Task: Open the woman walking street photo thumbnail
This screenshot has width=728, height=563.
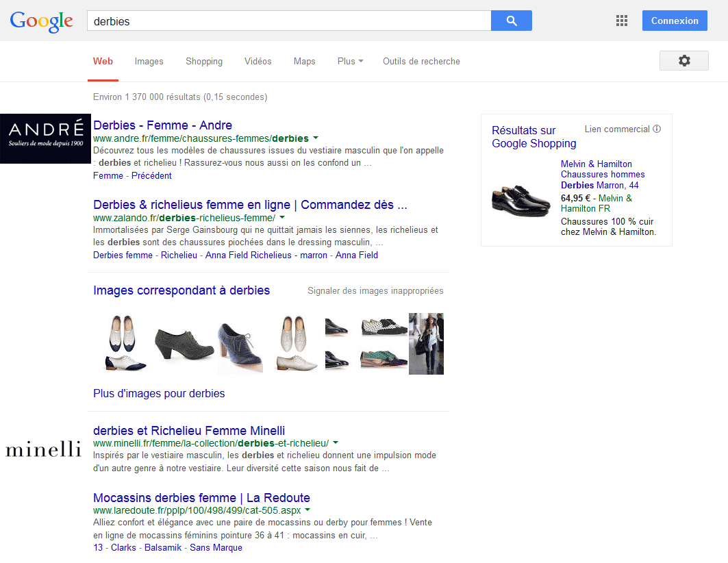Action: click(x=426, y=343)
